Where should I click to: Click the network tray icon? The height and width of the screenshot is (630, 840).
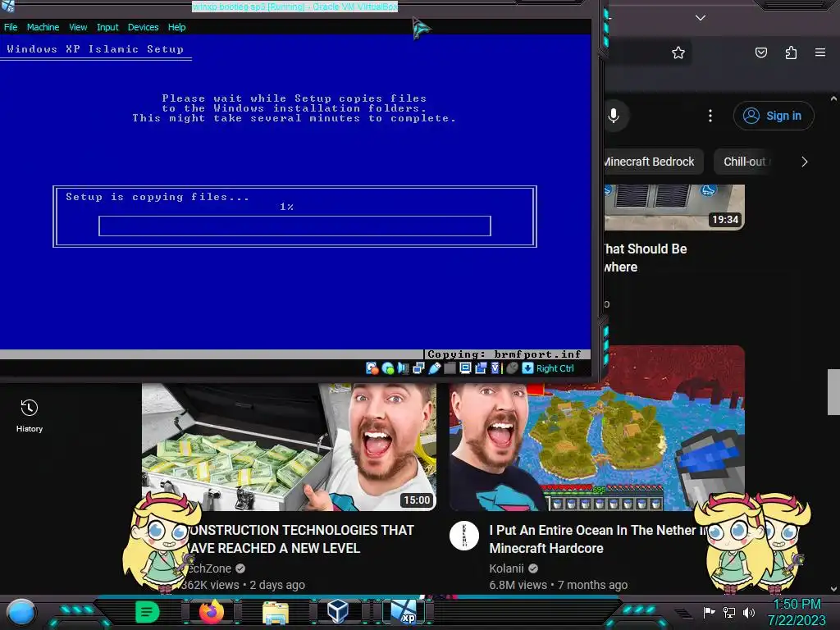click(x=729, y=612)
